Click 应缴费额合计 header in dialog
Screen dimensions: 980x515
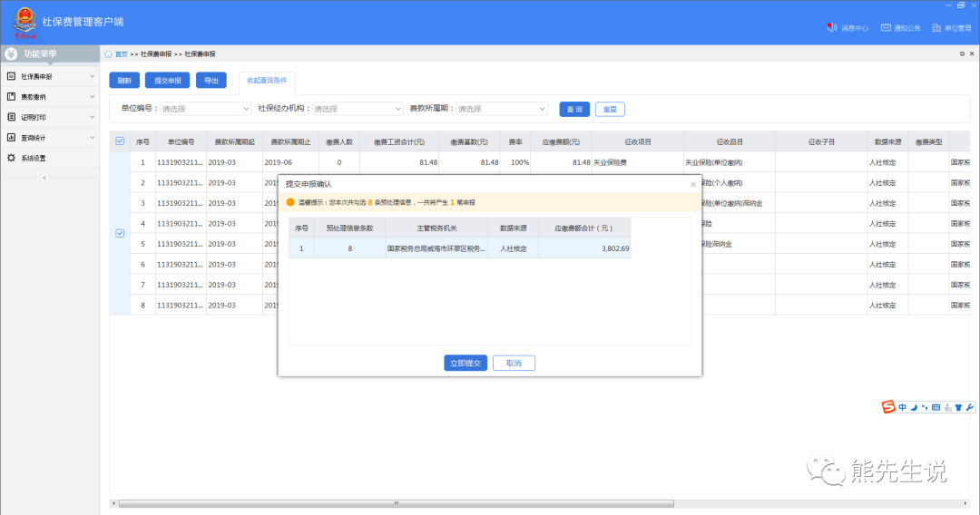click(x=584, y=228)
